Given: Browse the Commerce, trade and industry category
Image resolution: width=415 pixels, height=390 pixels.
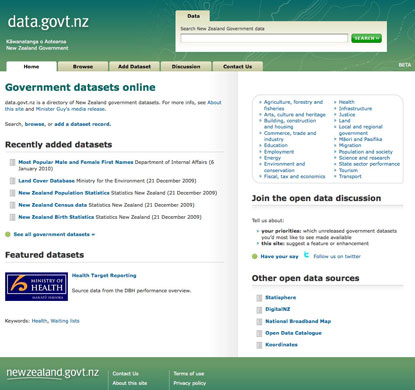Looking at the screenshot, I should coord(290,136).
